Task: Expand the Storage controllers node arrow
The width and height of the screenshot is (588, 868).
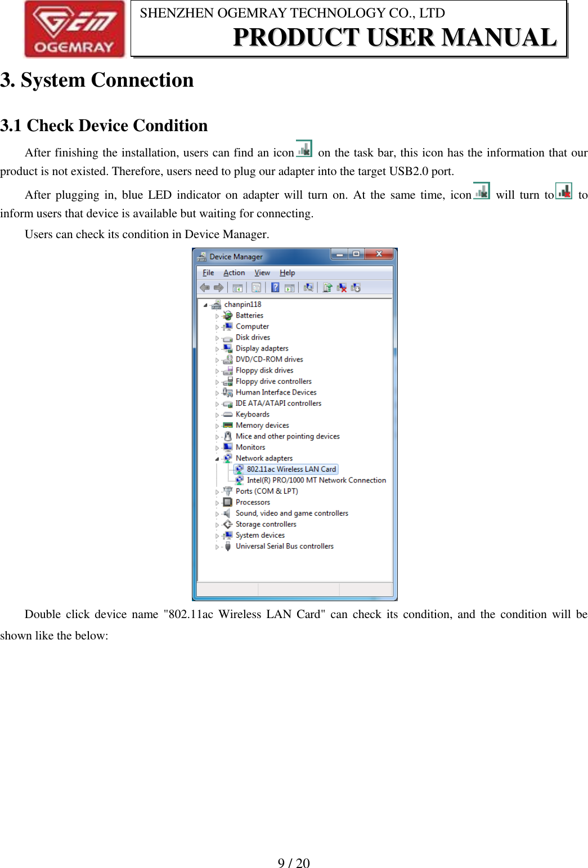Action: coord(217,525)
